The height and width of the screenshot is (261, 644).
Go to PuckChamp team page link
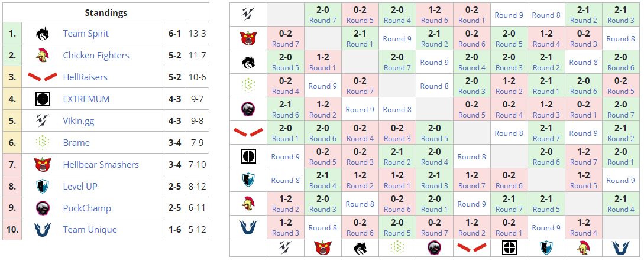(87, 208)
